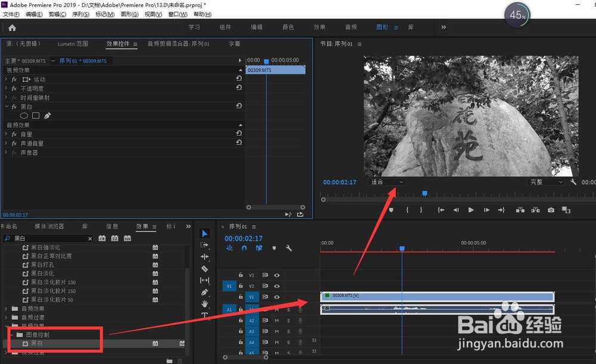Expand the 音频效果 folder in Effects
The width and height of the screenshot is (596, 364).
pyautogui.click(x=6, y=308)
